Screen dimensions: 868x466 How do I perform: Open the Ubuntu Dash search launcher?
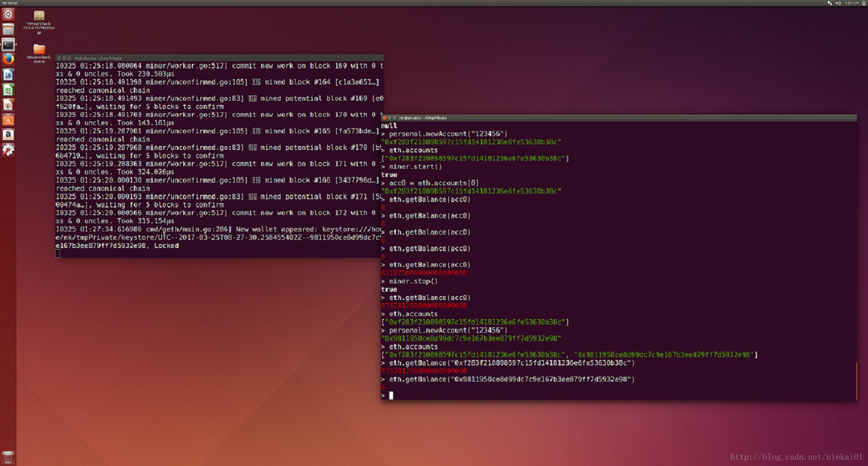tap(8, 15)
